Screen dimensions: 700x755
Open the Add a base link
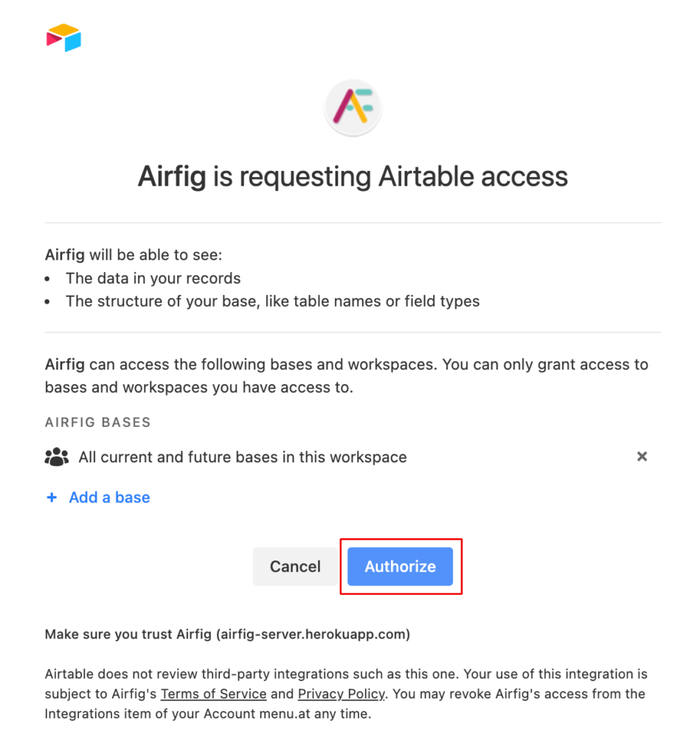click(109, 498)
